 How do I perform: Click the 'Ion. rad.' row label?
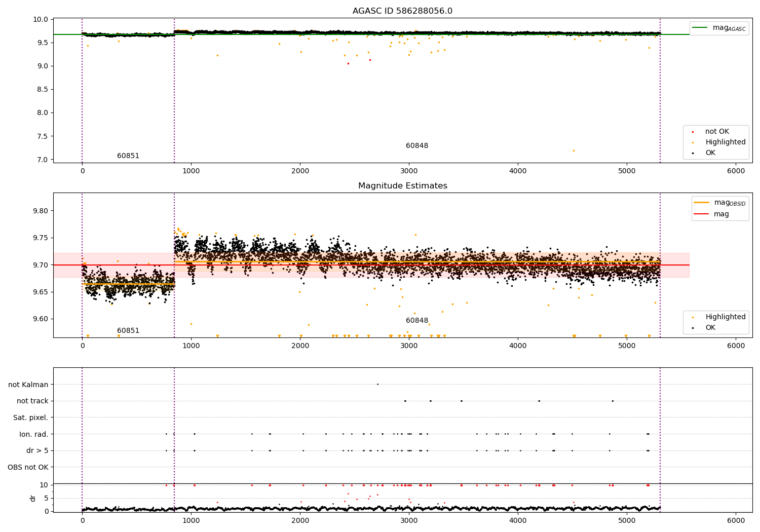[x=34, y=435]
